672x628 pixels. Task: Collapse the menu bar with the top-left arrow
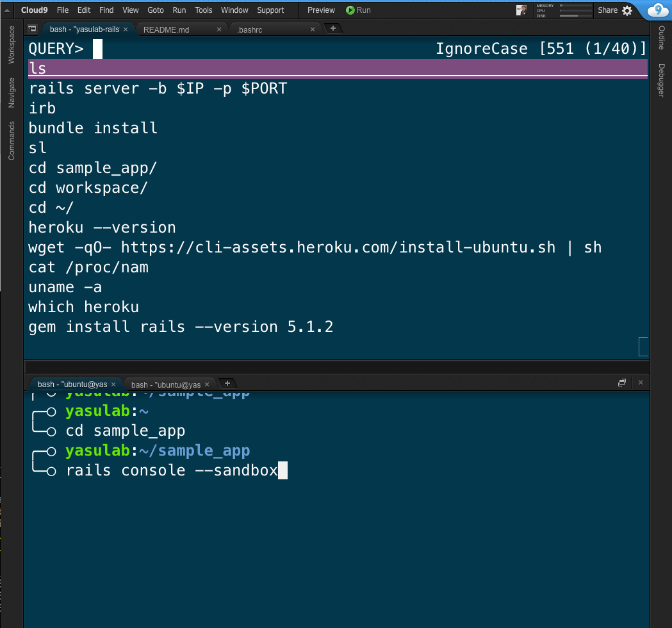click(x=7, y=10)
